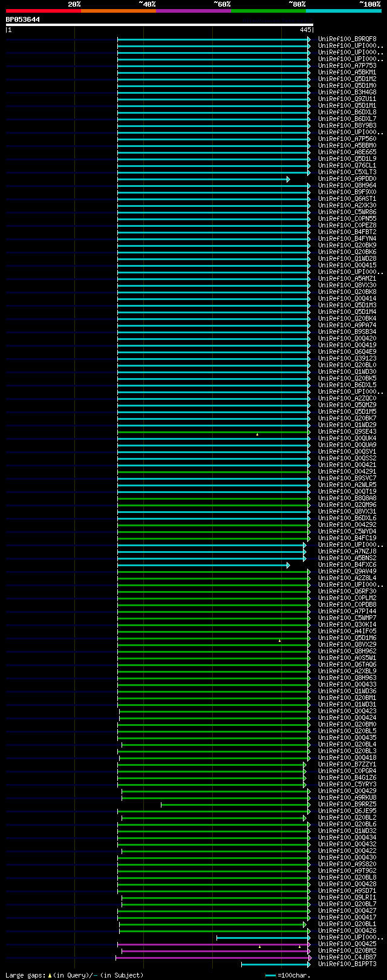This screenshot has width=387, height=980.
Task: Select UniRef100_Q6Q4E9 label
Action: click(347, 351)
